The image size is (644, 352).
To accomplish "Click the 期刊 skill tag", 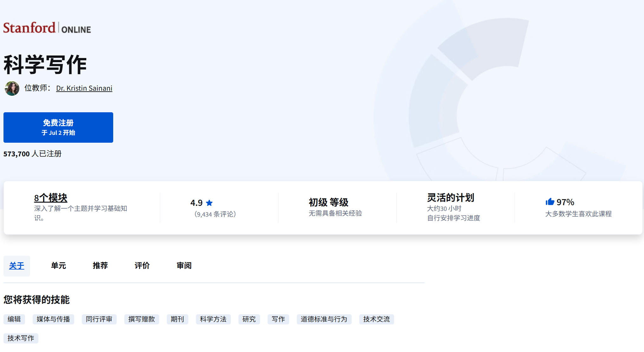I will 178,319.
